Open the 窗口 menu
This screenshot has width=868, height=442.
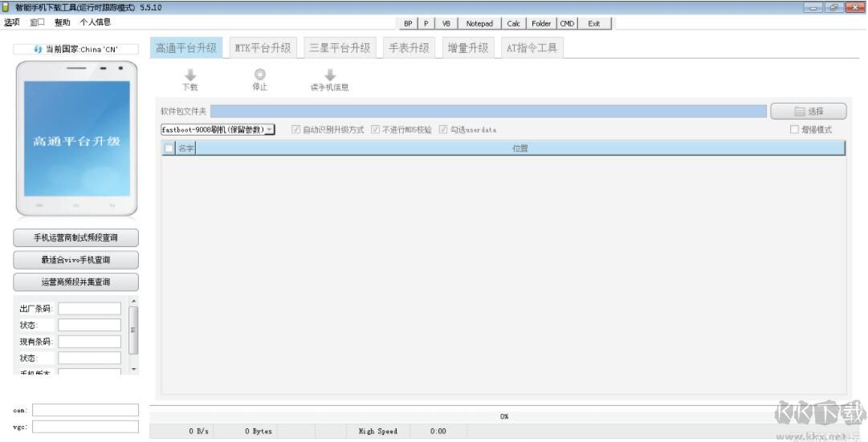click(37, 22)
